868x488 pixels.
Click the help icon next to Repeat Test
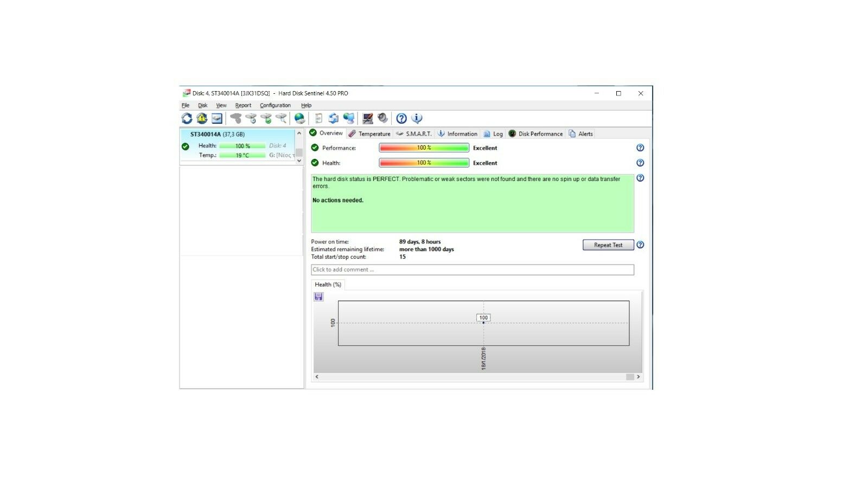pyautogui.click(x=640, y=245)
